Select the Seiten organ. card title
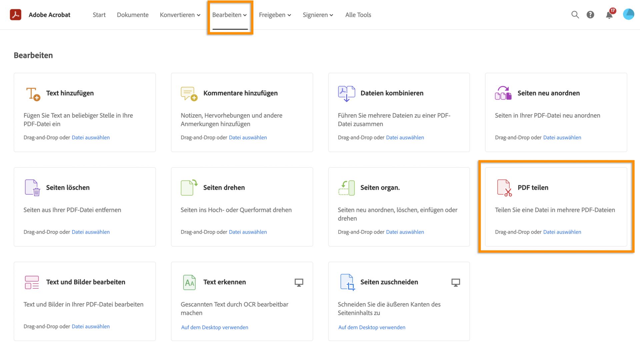Screen dimensions: 640x364 pyautogui.click(x=380, y=188)
